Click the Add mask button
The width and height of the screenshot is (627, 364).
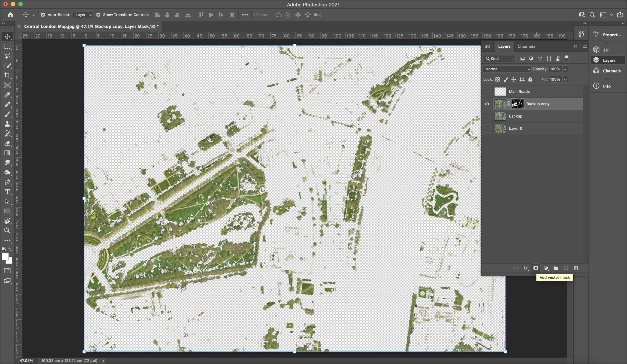536,268
